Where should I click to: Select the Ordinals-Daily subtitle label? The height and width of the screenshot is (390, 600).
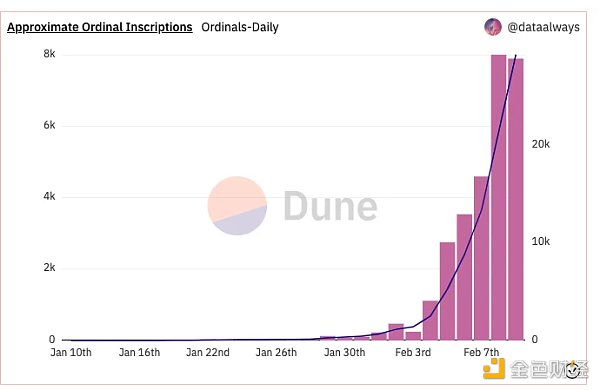coord(240,27)
